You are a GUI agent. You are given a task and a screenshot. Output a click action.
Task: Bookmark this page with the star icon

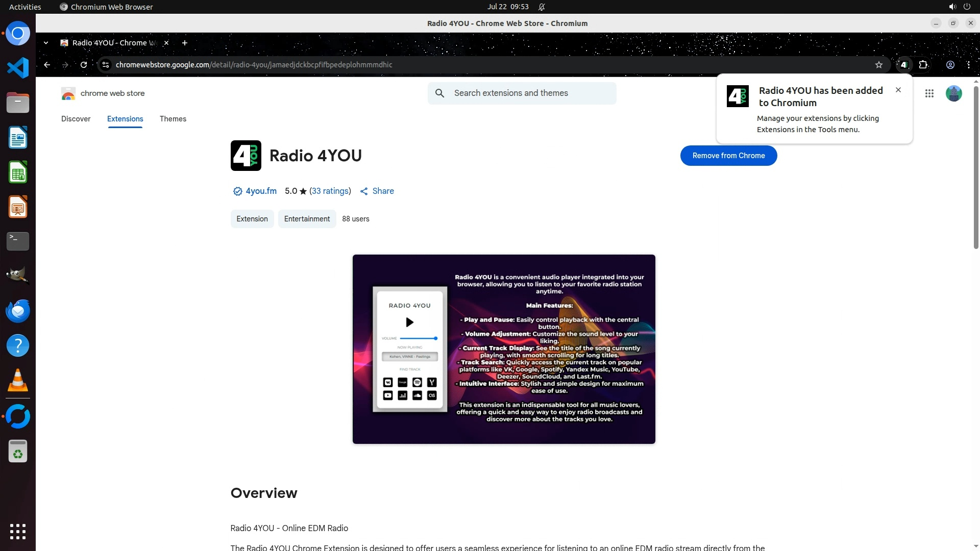[878, 65]
